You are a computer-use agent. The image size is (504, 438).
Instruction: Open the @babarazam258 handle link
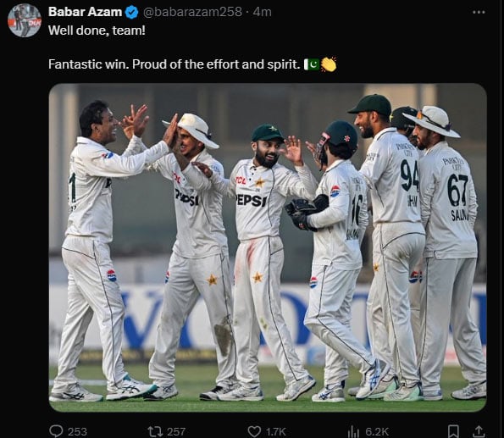pyautogui.click(x=192, y=12)
